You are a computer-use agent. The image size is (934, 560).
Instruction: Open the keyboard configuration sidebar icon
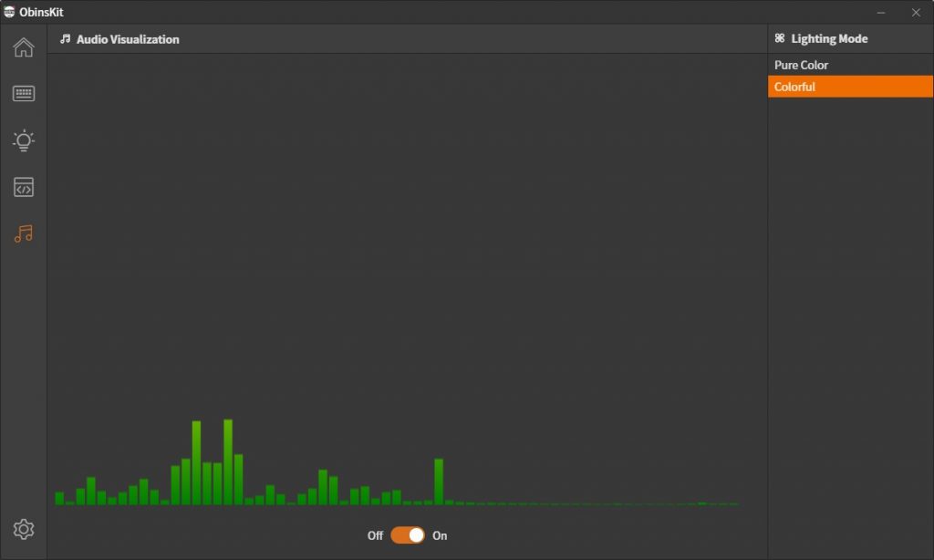pos(24,94)
